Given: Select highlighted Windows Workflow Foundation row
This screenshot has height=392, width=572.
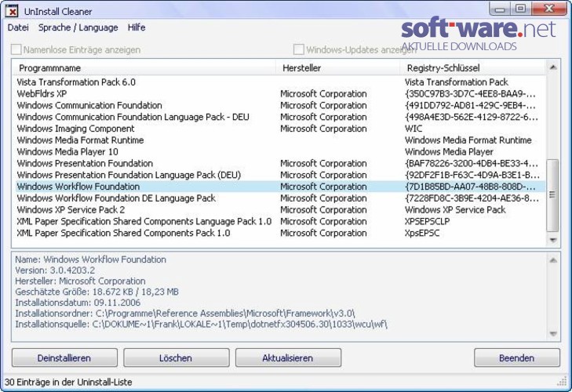Looking at the screenshot, I should coord(280,187).
